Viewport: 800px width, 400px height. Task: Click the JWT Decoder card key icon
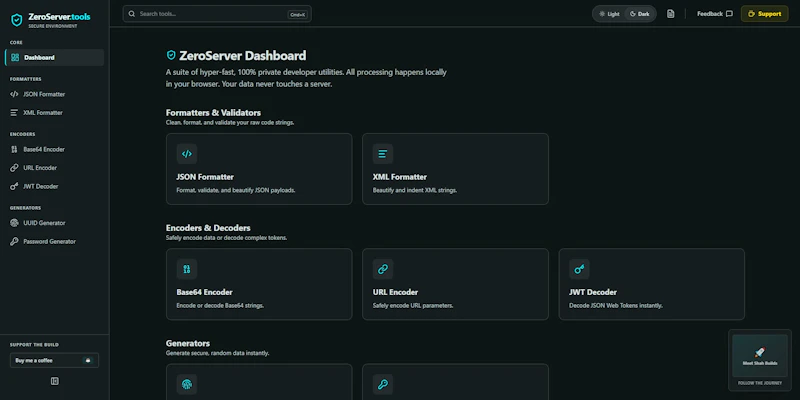[x=579, y=269]
